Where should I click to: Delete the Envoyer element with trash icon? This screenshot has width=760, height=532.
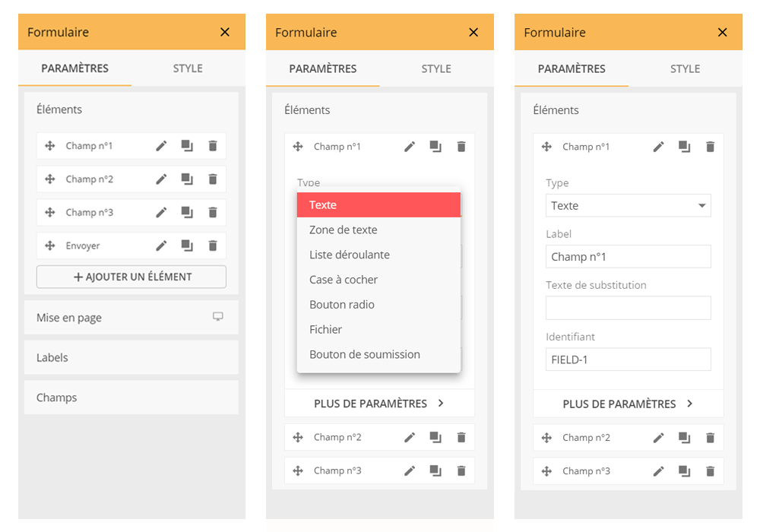point(213,245)
